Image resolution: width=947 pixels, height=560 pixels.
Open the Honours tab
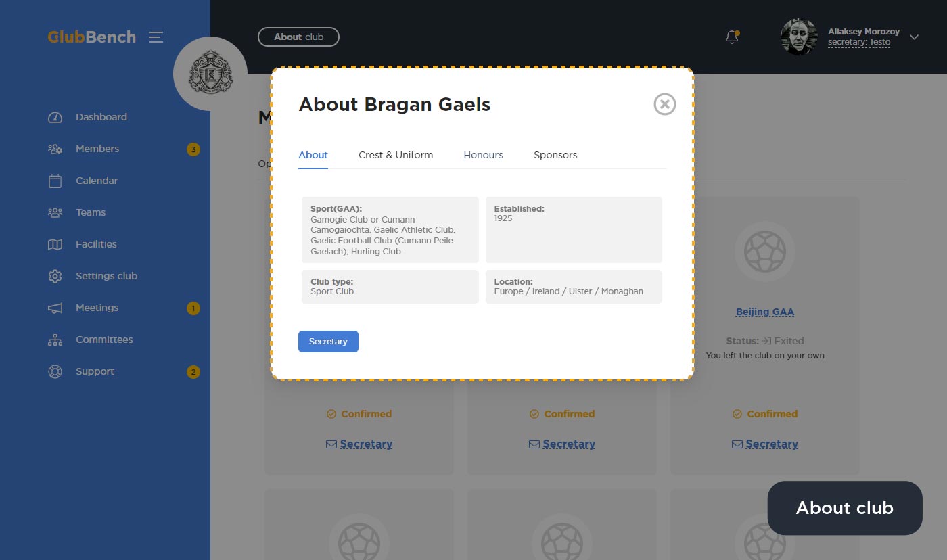tap(483, 155)
